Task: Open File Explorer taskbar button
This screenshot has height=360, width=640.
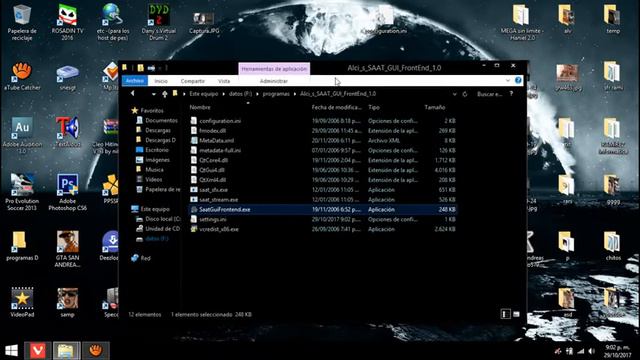Action: [x=67, y=351]
